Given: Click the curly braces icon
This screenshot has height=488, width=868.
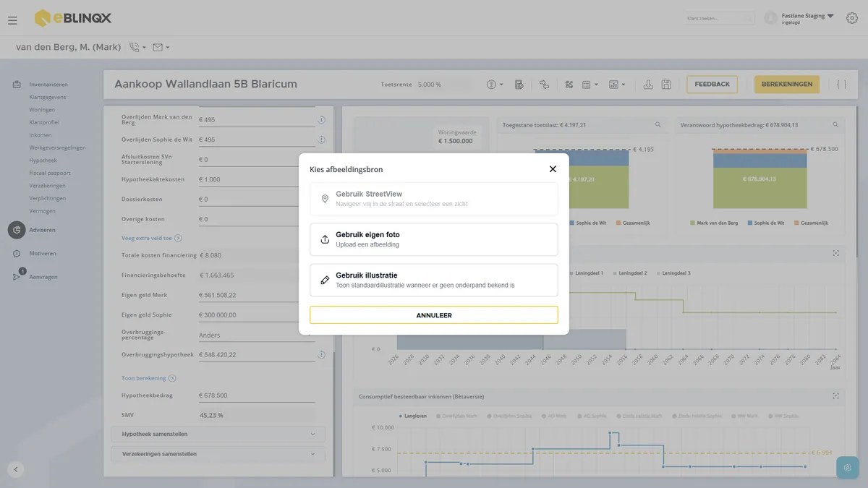Looking at the screenshot, I should [842, 85].
